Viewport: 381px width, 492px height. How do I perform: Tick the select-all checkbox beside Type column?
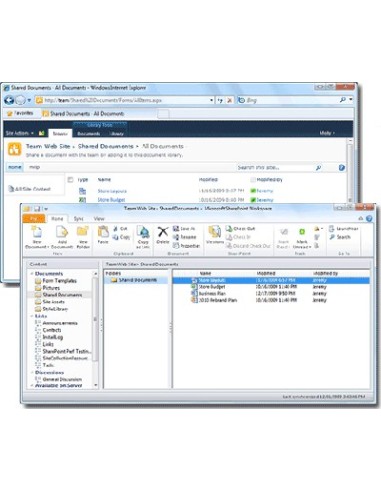[70, 180]
